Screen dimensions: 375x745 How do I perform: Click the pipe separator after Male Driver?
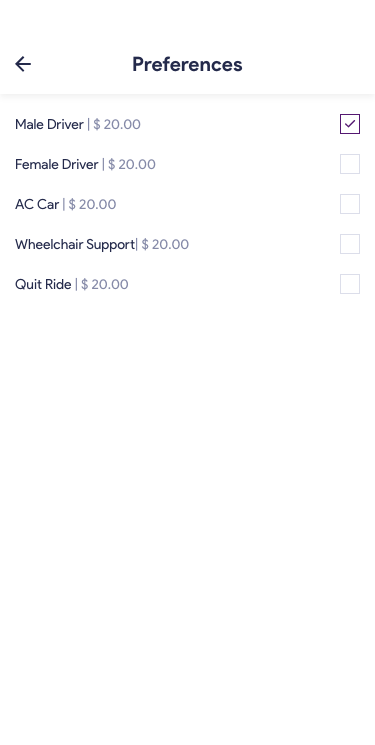pos(88,124)
